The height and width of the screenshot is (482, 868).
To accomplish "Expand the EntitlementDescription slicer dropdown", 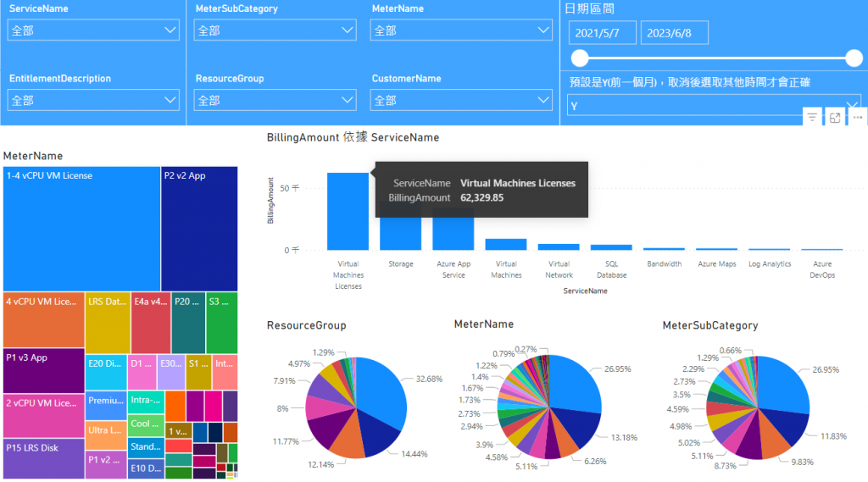I will tap(93, 100).
